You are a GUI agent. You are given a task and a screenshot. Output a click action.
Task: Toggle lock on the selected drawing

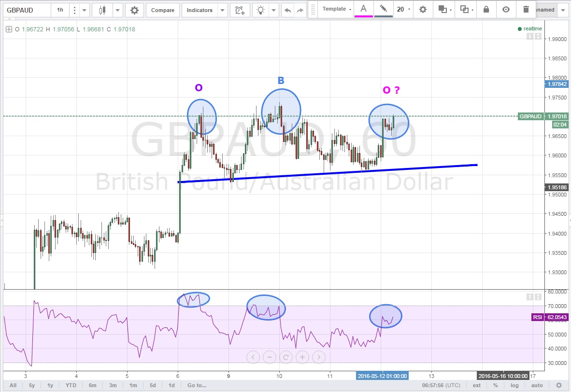tap(486, 9)
